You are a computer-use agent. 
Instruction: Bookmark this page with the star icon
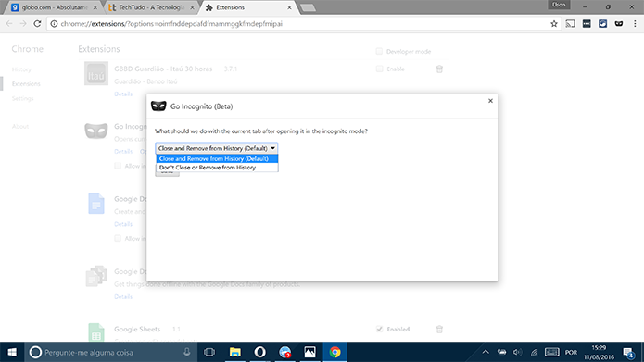tap(553, 24)
